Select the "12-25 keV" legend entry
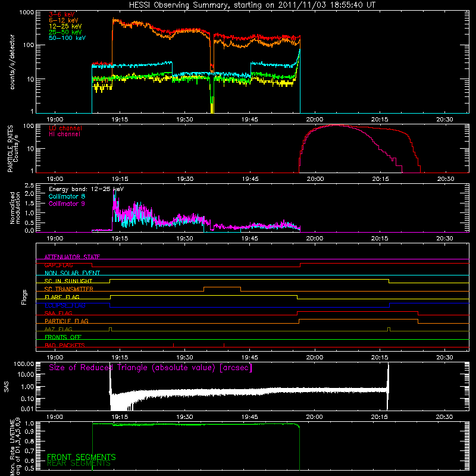The image size is (476, 476). click(x=65, y=26)
